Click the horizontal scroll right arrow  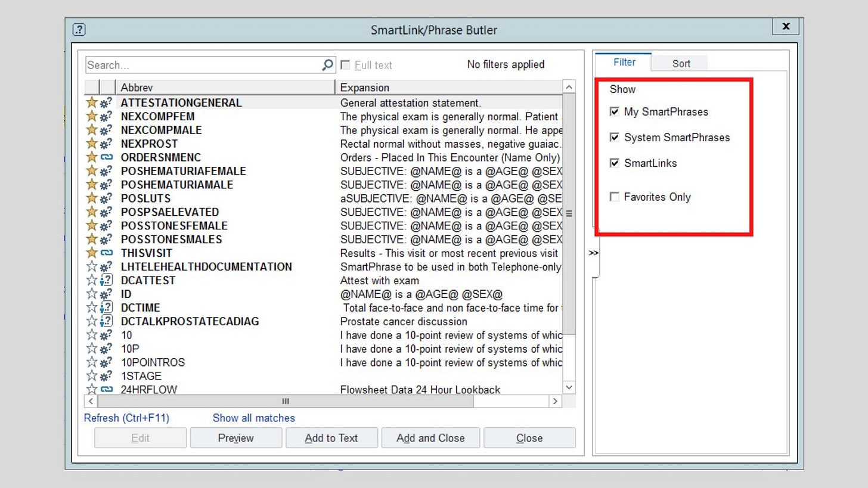tap(555, 401)
